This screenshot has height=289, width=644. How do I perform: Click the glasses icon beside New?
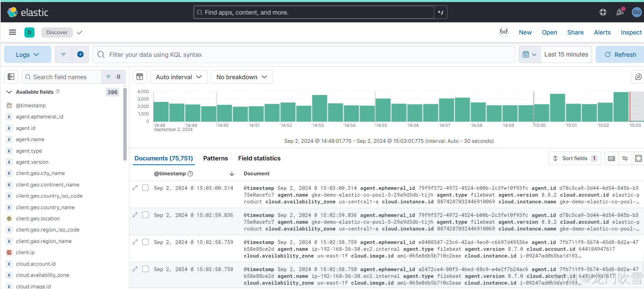point(504,32)
